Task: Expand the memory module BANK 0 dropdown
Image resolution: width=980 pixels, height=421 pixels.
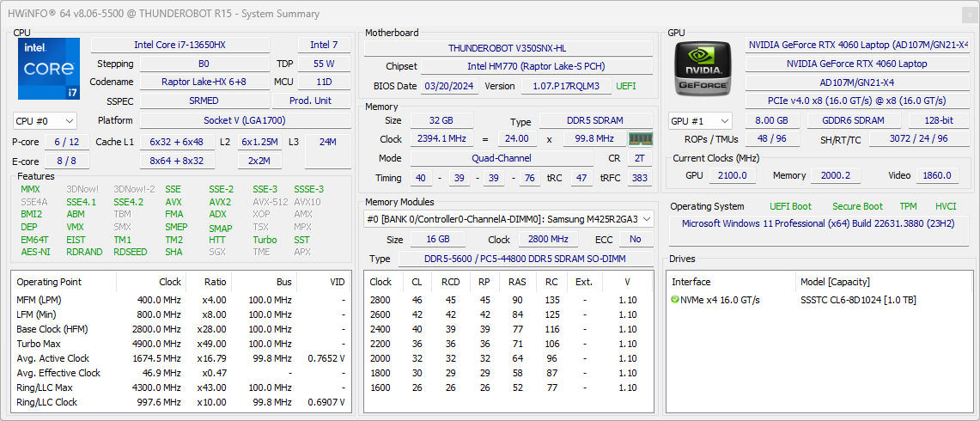Action: [508, 219]
